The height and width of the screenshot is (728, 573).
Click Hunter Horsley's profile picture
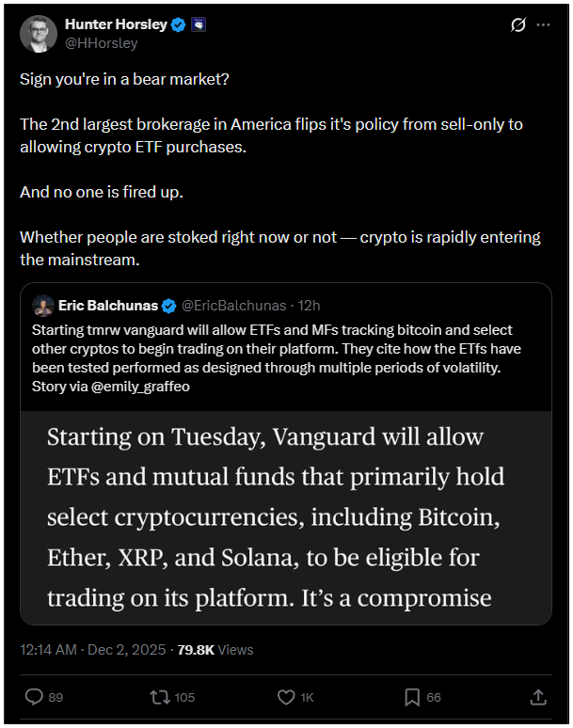tap(38, 33)
